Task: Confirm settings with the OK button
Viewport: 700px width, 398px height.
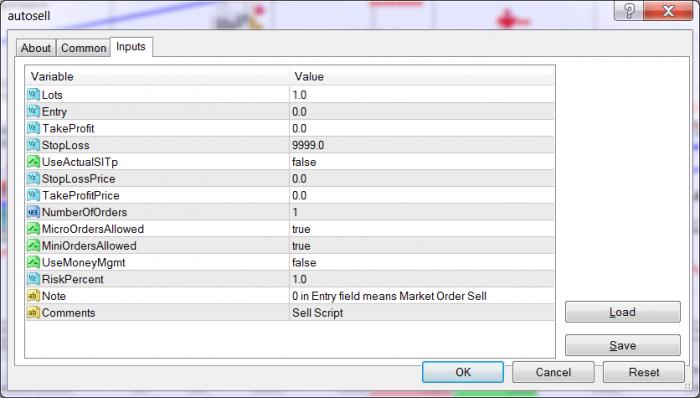Action: pos(463,372)
